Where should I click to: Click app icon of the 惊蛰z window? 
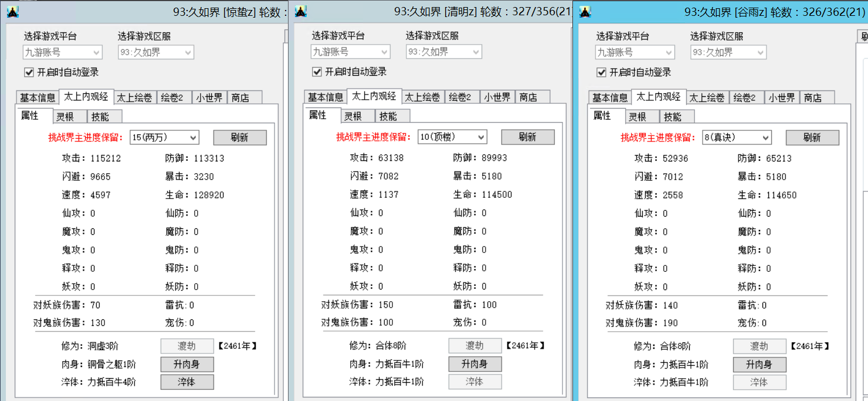pyautogui.click(x=13, y=12)
